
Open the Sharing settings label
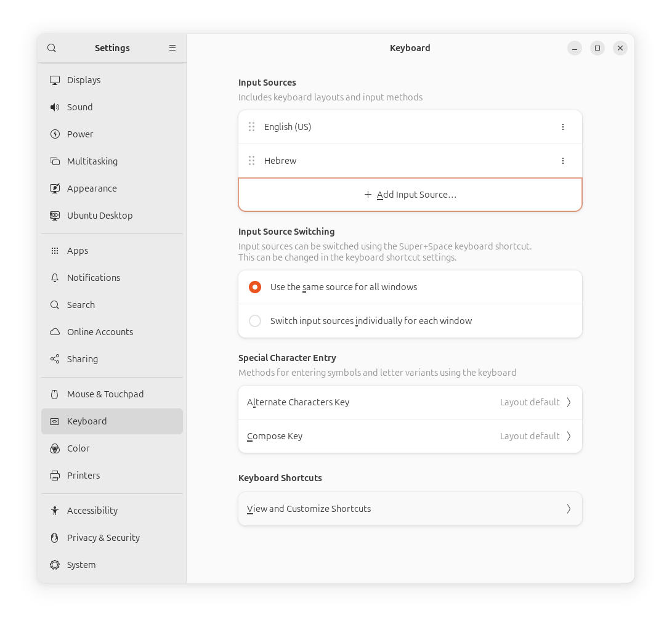coord(83,359)
